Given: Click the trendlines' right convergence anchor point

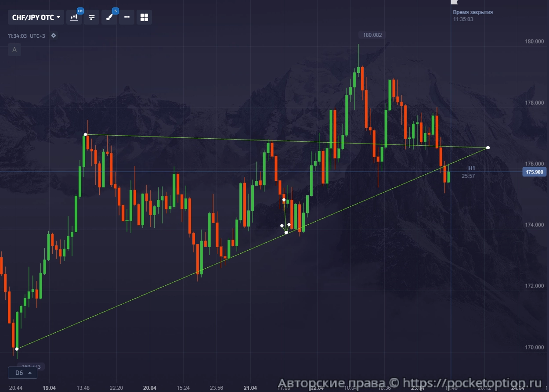Looking at the screenshot, I should 488,147.
